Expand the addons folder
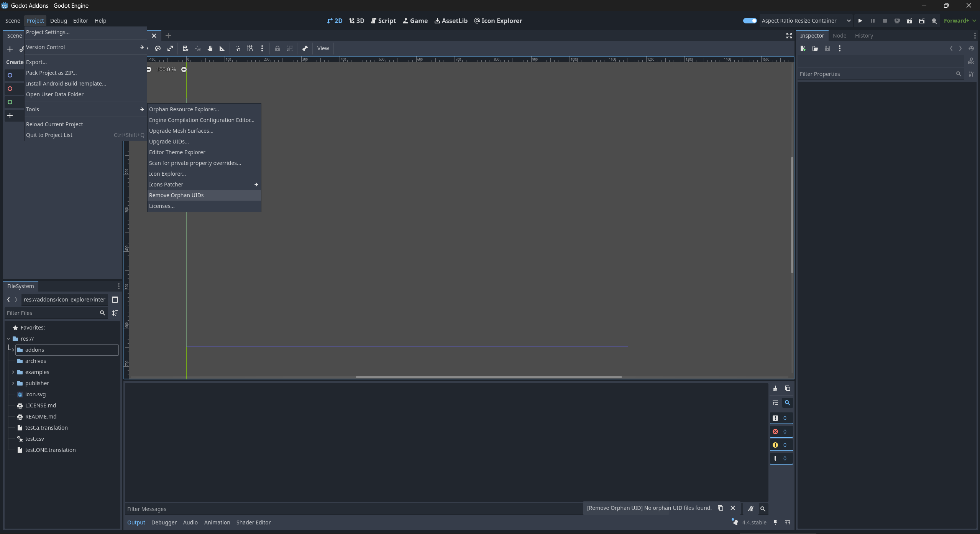 click(x=13, y=350)
